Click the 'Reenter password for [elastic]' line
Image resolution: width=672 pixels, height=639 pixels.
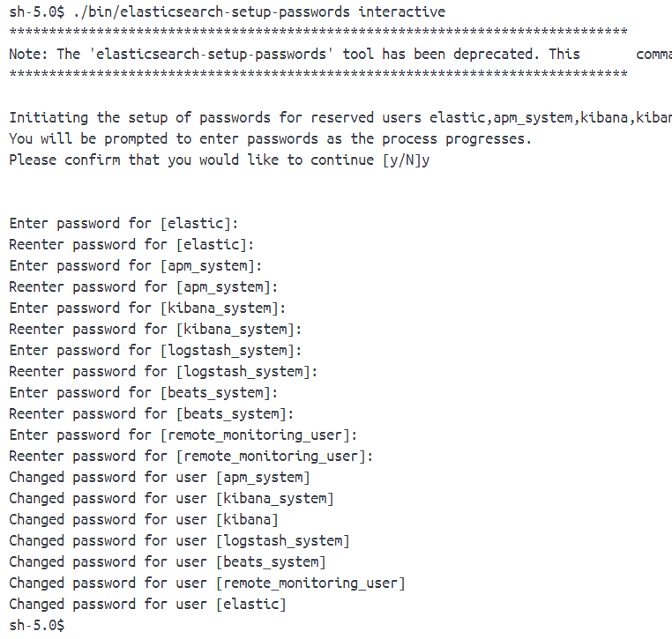click(131, 244)
